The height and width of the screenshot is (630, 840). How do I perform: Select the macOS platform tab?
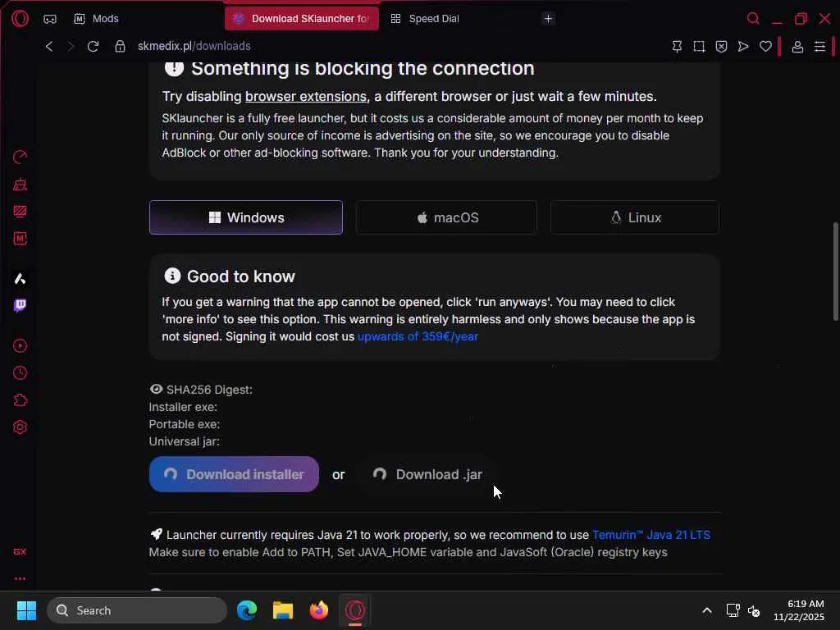coord(446,217)
